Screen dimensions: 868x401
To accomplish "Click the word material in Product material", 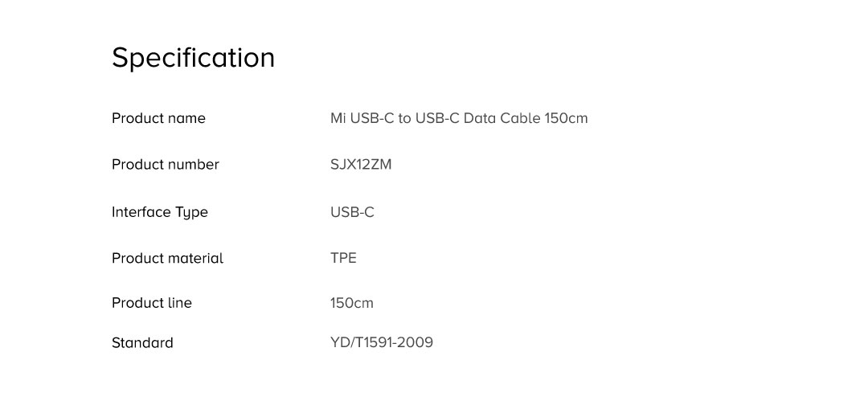I will 196,258.
